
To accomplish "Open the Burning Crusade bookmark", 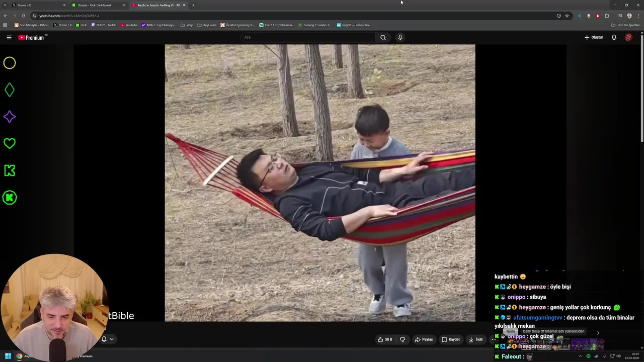I will click(314, 25).
